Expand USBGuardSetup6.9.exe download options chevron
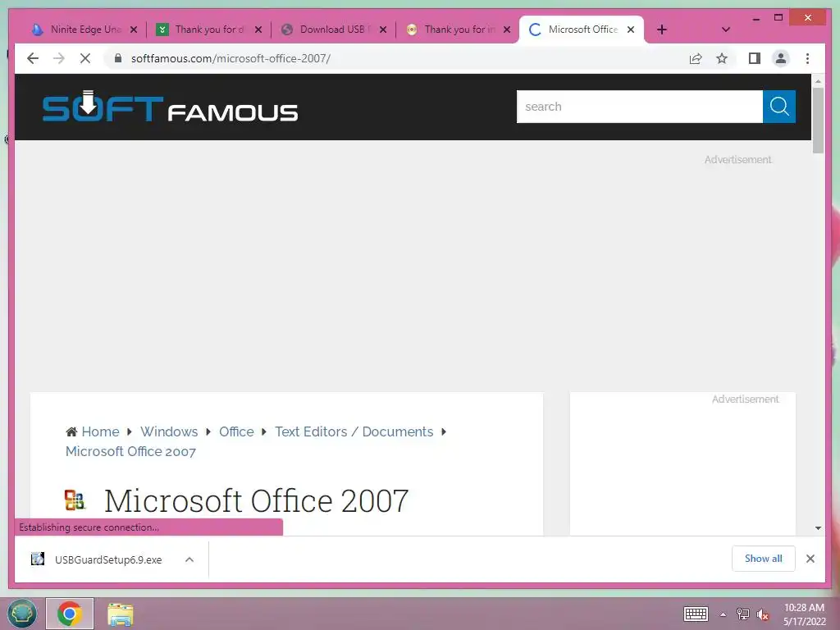This screenshot has height=630, width=840. [189, 559]
